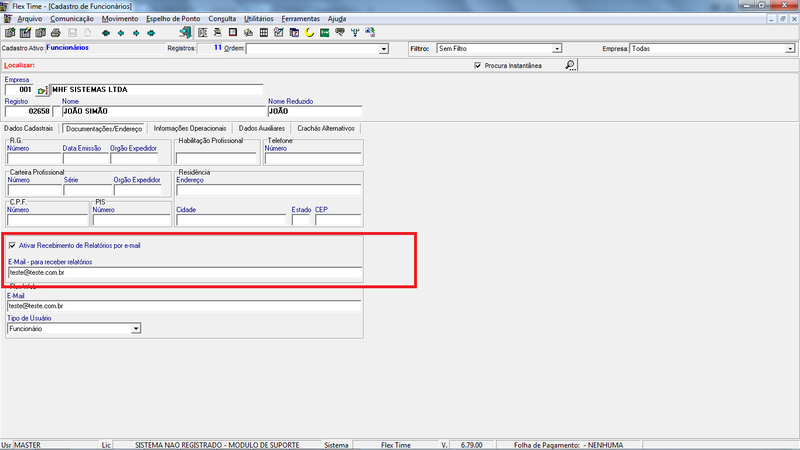Click the C.P.F. Número input field
Viewport: 800px width, 450px height.
(x=47, y=220)
